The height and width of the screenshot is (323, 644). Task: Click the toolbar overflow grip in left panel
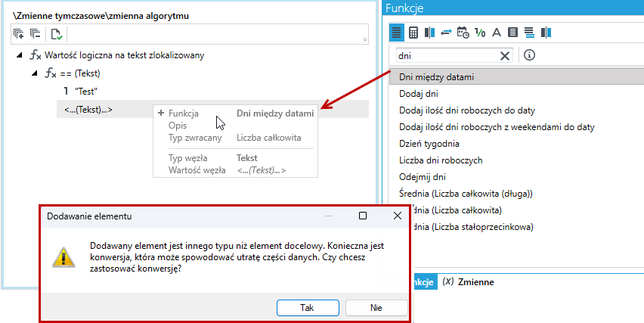click(365, 40)
